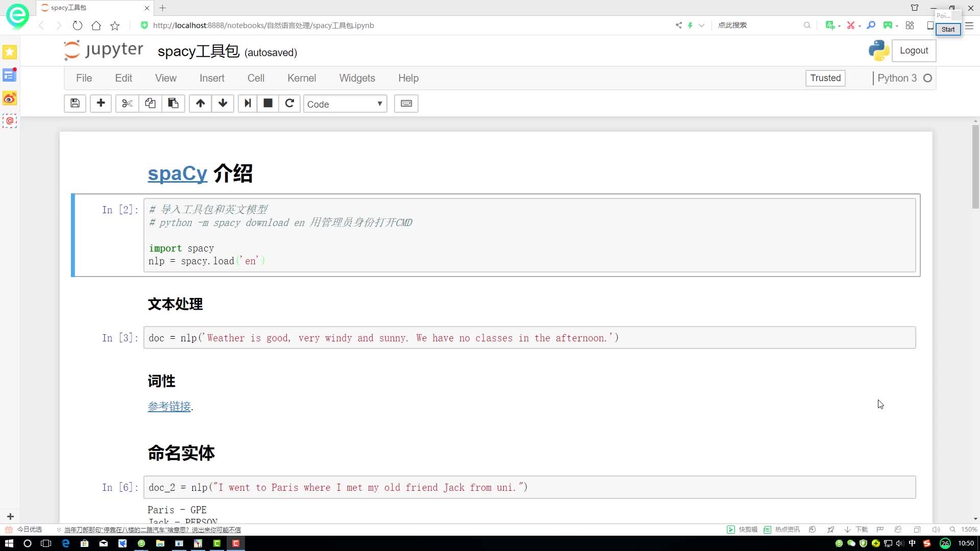Cut selected cells with scissors icon
This screenshot has height=551, width=980.
127,104
